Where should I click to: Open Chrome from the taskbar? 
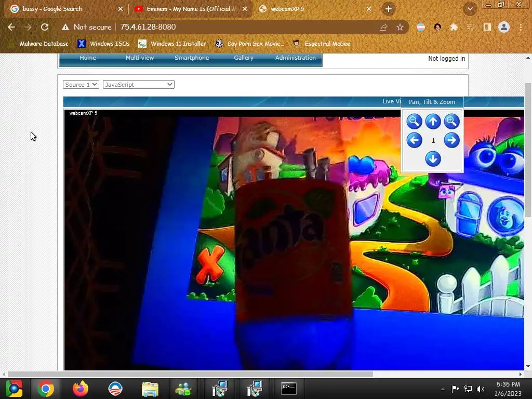(x=46, y=389)
